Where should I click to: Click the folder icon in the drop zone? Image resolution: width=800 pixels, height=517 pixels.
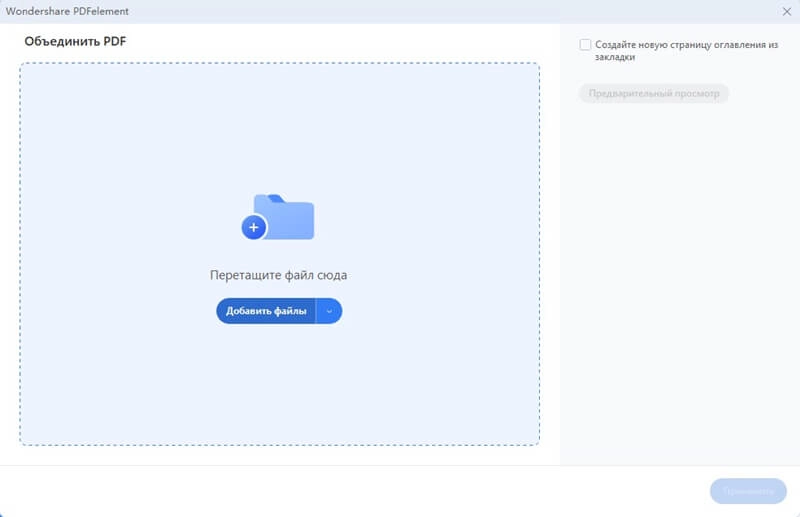tap(284, 217)
